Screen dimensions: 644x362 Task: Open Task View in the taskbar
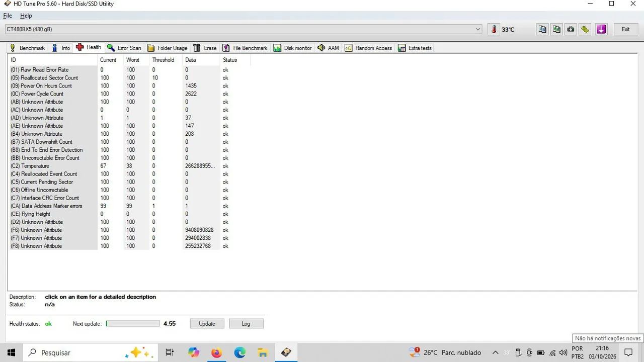[x=170, y=352]
